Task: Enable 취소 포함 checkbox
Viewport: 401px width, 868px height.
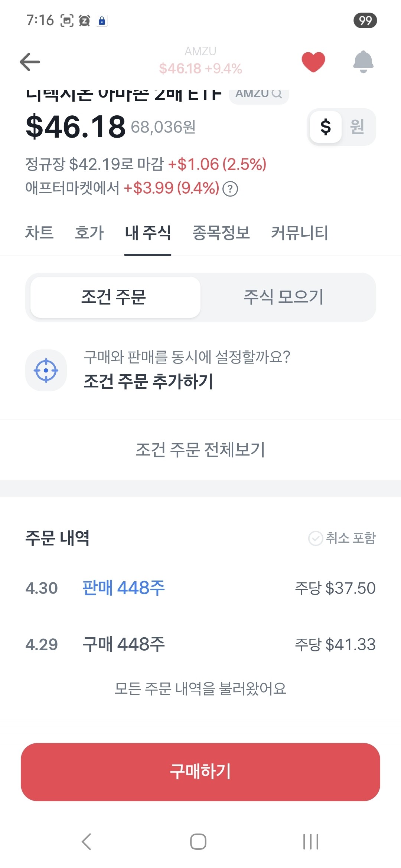Action: coord(342,538)
